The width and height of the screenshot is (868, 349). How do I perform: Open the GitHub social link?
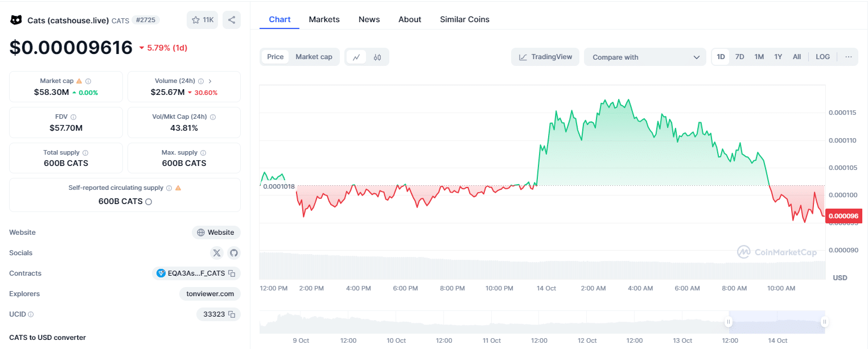(233, 253)
